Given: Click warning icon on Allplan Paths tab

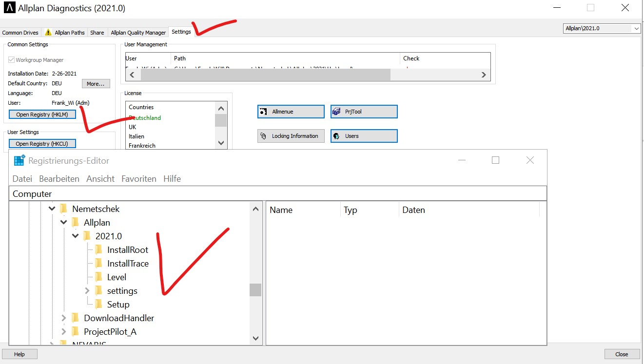Looking at the screenshot, I should pos(48,33).
